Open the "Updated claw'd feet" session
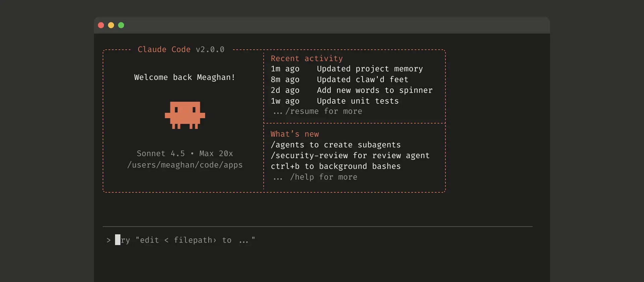This screenshot has height=282, width=644. 362,80
